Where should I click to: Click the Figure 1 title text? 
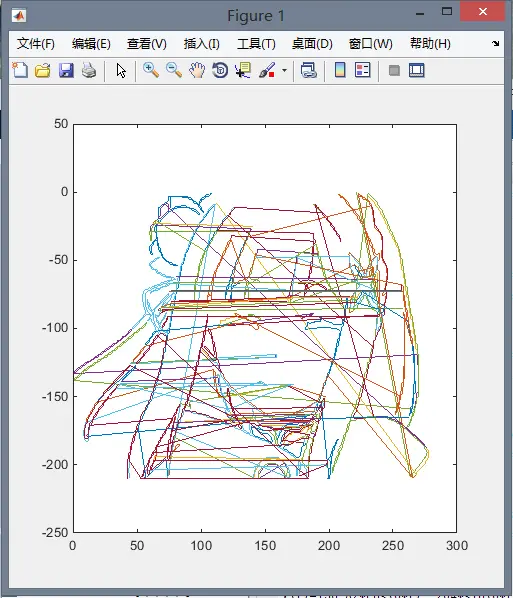pos(256,16)
